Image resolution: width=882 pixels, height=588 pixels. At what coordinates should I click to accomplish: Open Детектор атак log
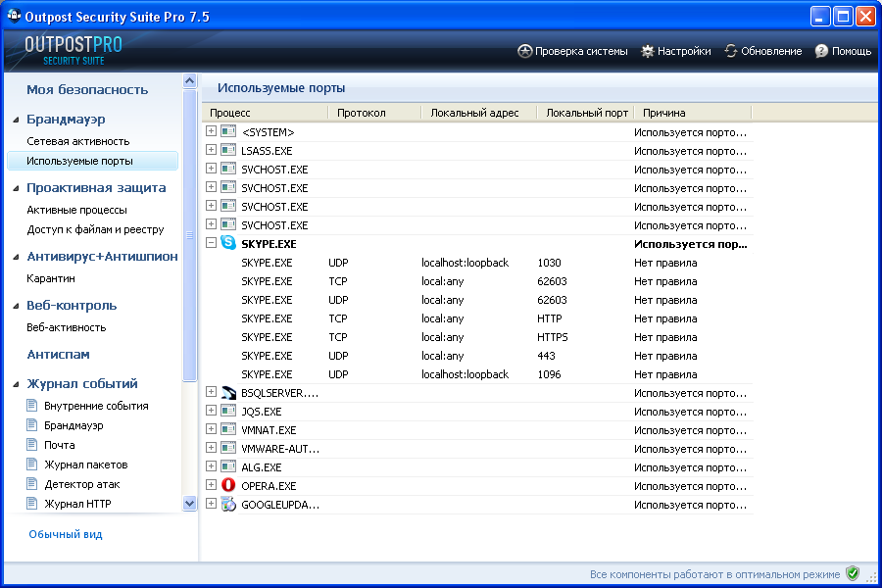pyautogui.click(x=82, y=484)
